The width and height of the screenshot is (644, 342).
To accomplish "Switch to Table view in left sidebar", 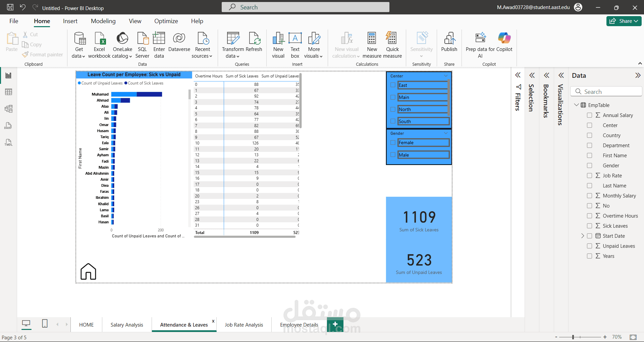I will (x=9, y=92).
